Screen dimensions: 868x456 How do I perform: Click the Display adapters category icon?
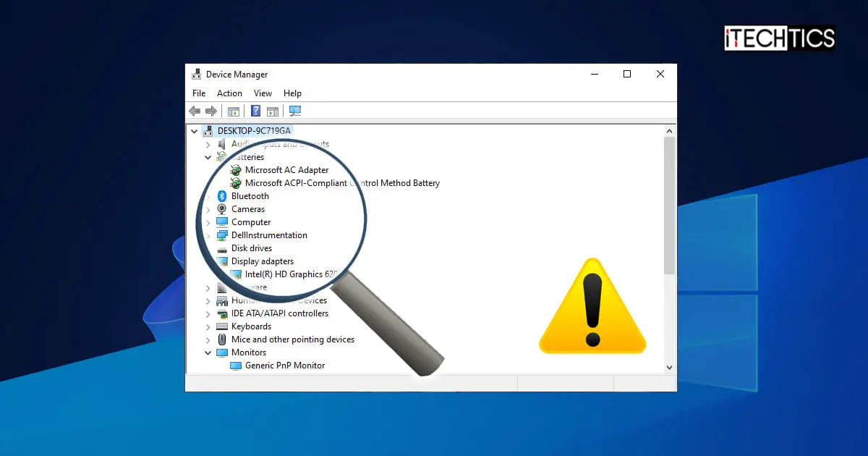click(222, 261)
